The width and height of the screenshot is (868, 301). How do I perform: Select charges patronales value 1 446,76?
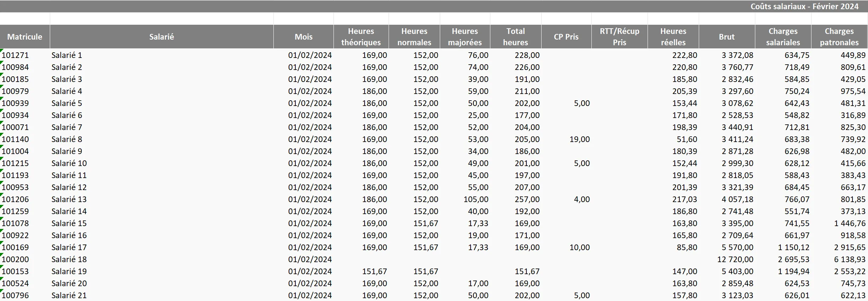[850, 223]
